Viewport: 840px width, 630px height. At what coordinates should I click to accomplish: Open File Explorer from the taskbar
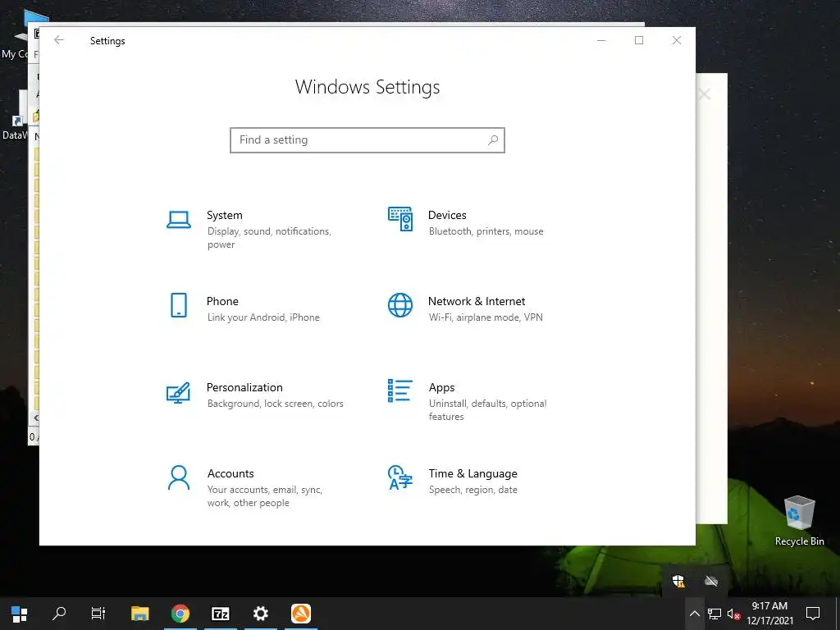139,614
